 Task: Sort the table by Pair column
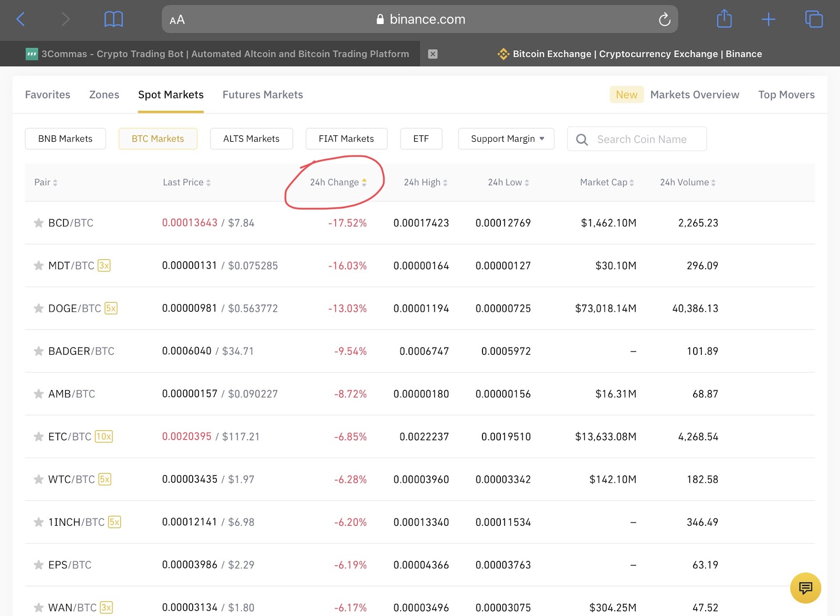point(46,182)
